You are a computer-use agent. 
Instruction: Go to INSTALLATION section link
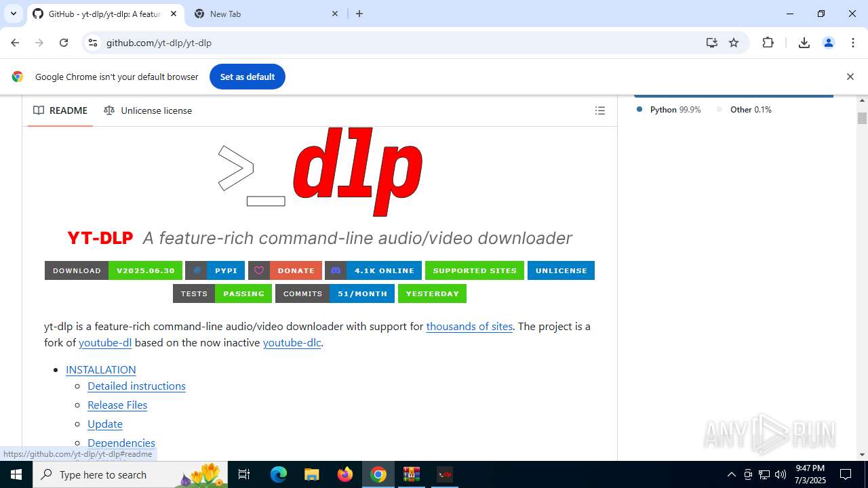coord(101,369)
